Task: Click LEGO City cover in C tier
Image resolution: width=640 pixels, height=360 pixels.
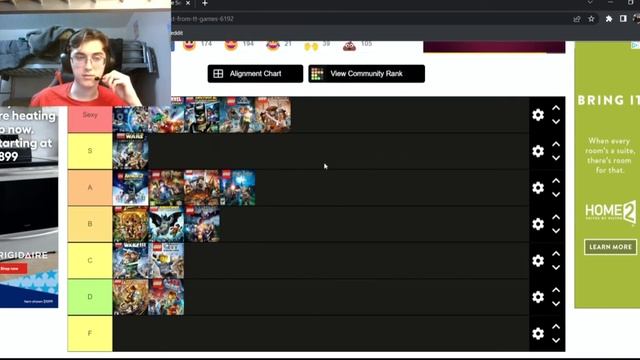Action: coord(166,260)
